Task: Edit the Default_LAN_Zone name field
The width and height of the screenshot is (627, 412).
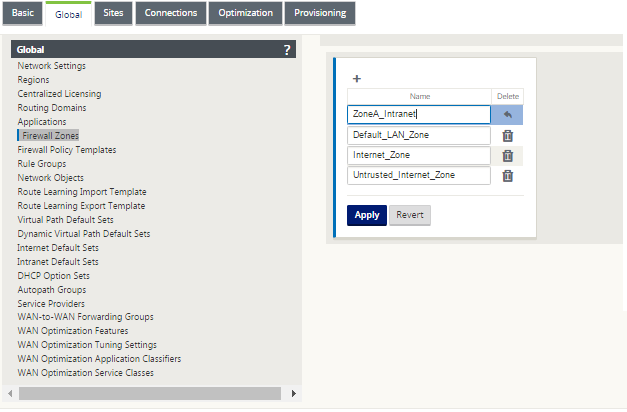Action: 419,135
